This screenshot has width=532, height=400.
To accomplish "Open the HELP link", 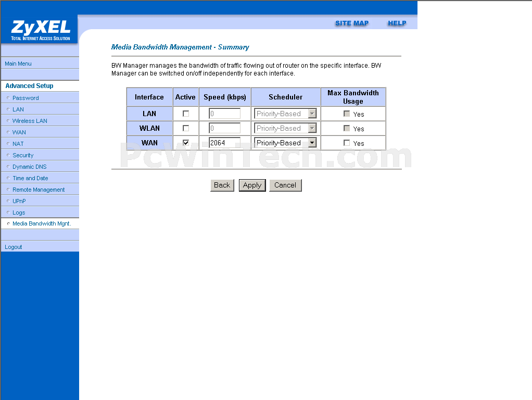I will click(397, 23).
